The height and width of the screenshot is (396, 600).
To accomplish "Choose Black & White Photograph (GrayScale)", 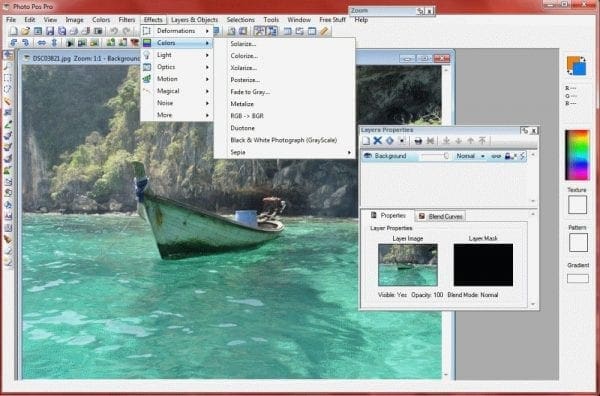I will click(x=283, y=140).
